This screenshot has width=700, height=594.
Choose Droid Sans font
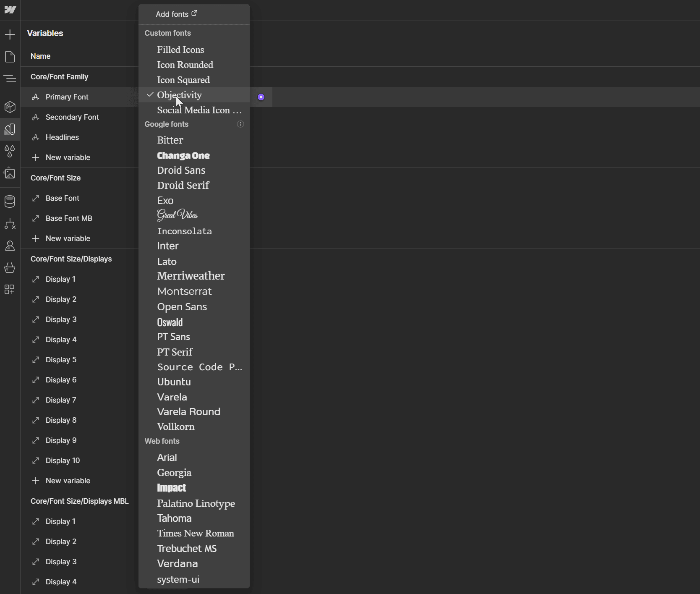point(194,170)
